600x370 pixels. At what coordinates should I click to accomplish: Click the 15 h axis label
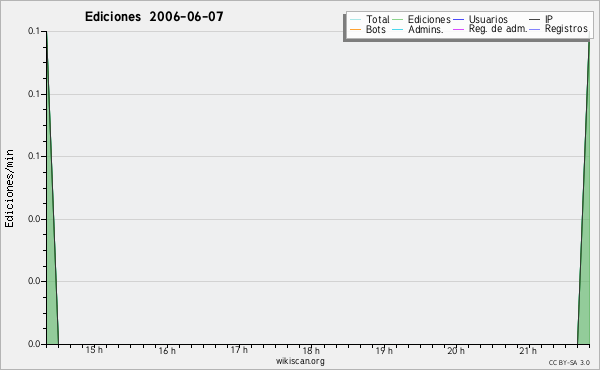click(x=94, y=350)
